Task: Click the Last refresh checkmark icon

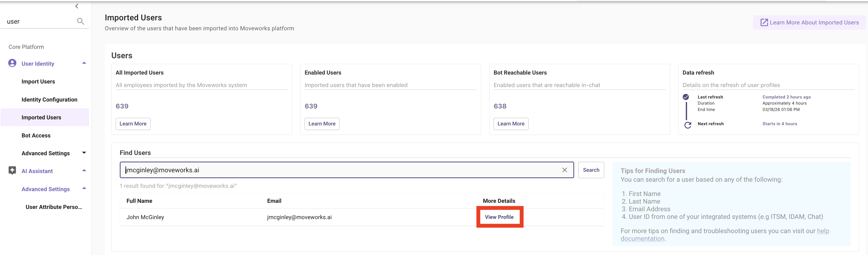Action: click(x=685, y=97)
